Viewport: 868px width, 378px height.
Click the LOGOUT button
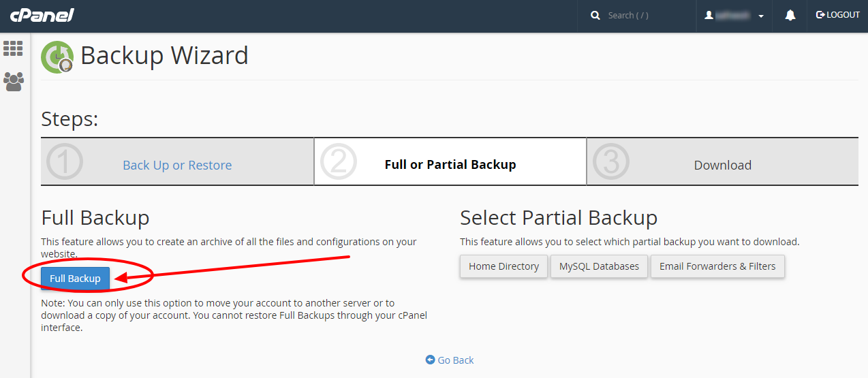click(x=838, y=15)
